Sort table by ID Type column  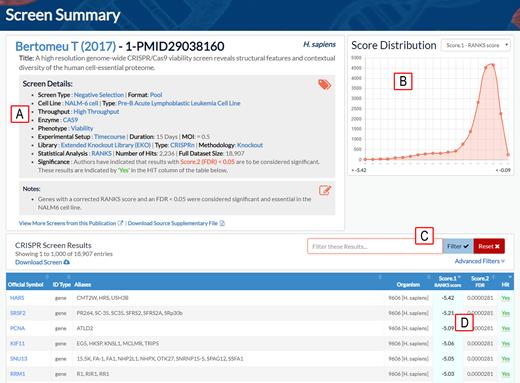point(62,284)
